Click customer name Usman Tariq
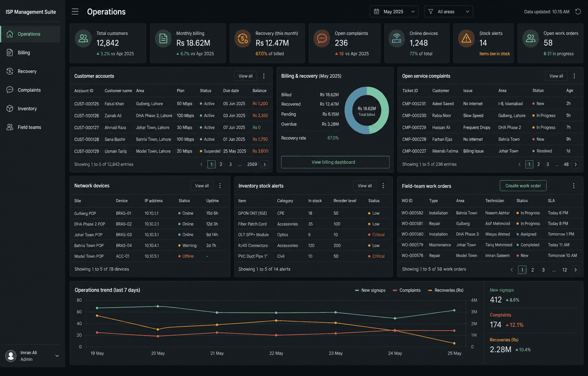Screen dimensions: 588x376 pyautogui.click(x=116, y=151)
